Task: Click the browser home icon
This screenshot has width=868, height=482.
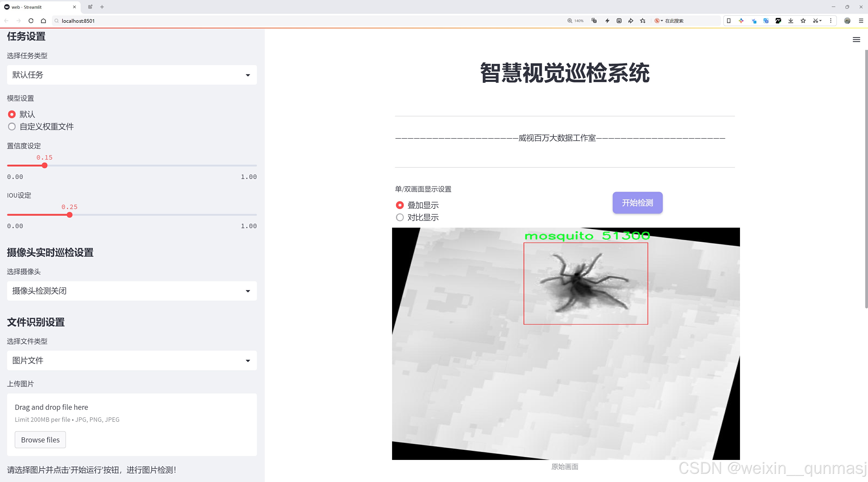Action: pyautogui.click(x=43, y=21)
